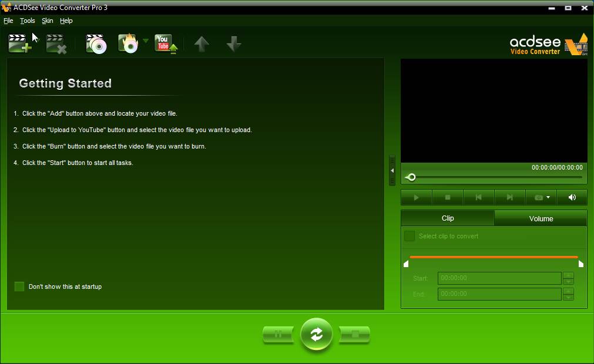Click the Pause conversion button
Image resolution: width=594 pixels, height=364 pixels.
tap(278, 335)
